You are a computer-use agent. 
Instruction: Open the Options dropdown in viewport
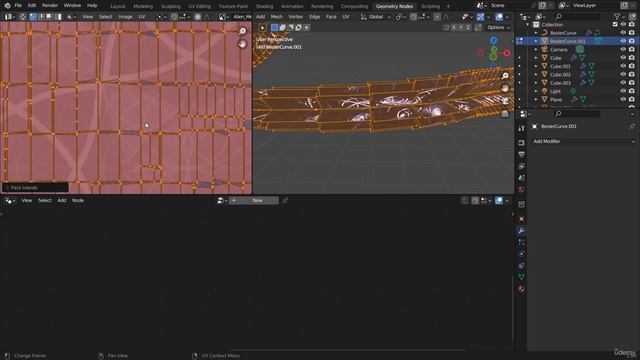[498, 27]
